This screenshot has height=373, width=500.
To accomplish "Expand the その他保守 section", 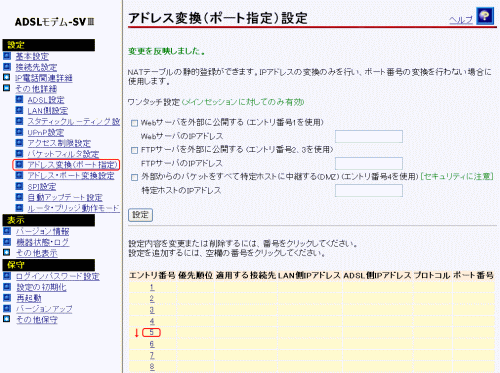I will pyautogui.click(x=7, y=319).
